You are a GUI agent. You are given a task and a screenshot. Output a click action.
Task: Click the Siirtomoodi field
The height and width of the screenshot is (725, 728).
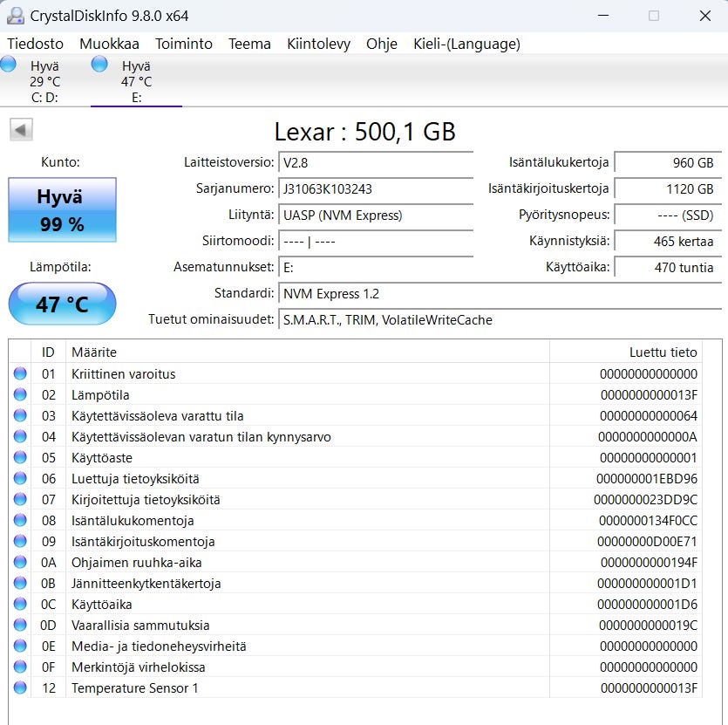[x=376, y=241]
